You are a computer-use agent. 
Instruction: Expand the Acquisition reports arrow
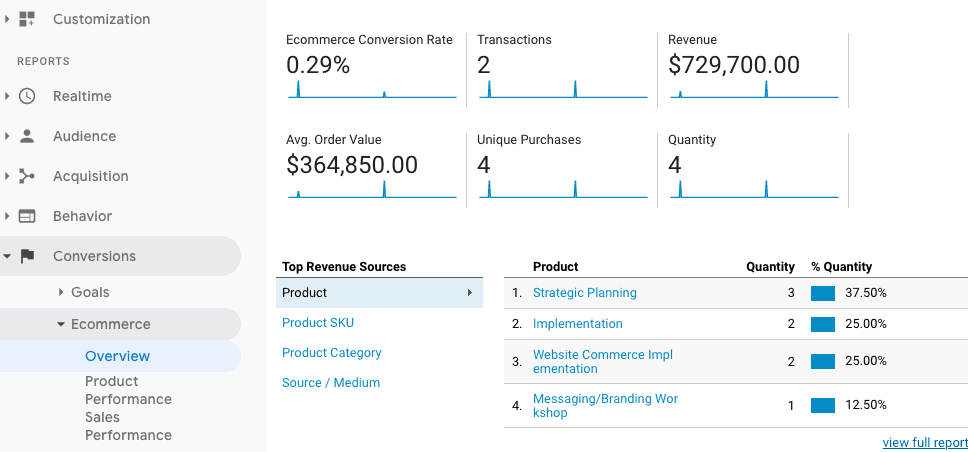7,177
